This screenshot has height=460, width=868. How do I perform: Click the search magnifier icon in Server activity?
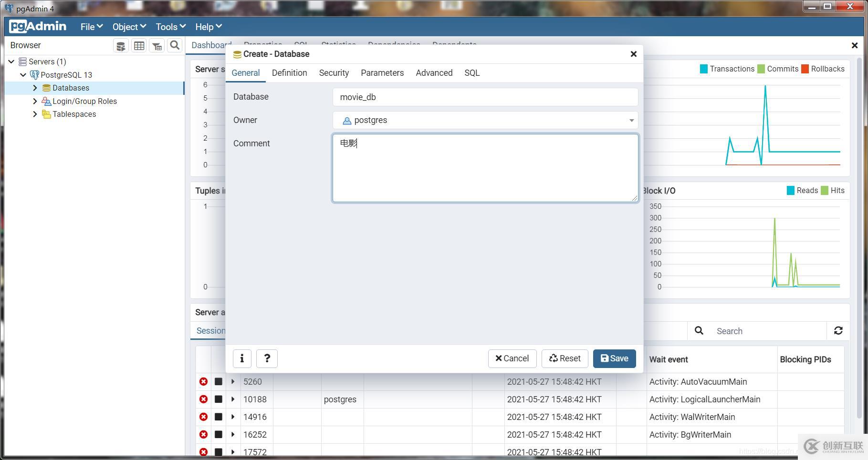click(x=699, y=331)
